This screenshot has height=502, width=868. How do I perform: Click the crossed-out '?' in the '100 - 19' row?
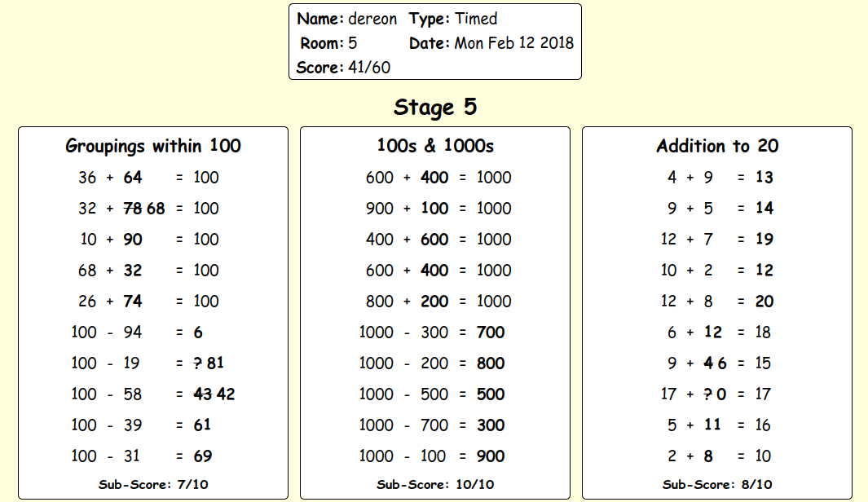coord(197,363)
